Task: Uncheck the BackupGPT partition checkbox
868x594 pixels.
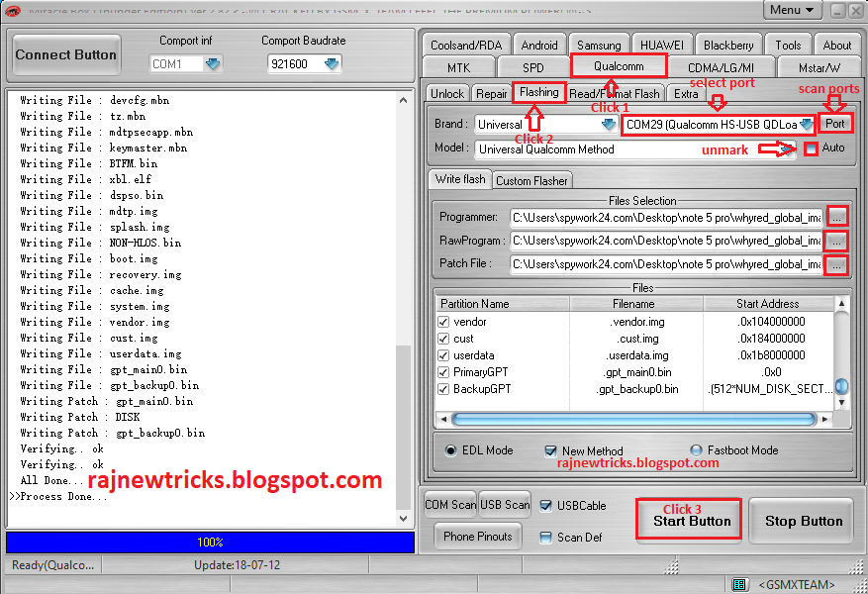Action: (443, 389)
